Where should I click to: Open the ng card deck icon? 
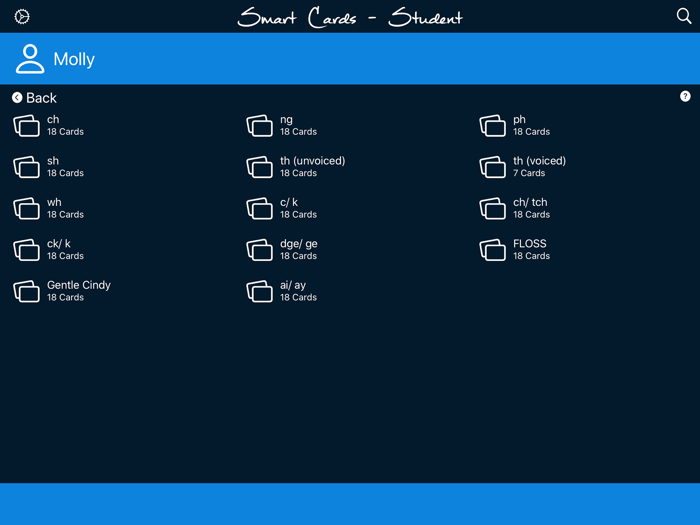259,125
